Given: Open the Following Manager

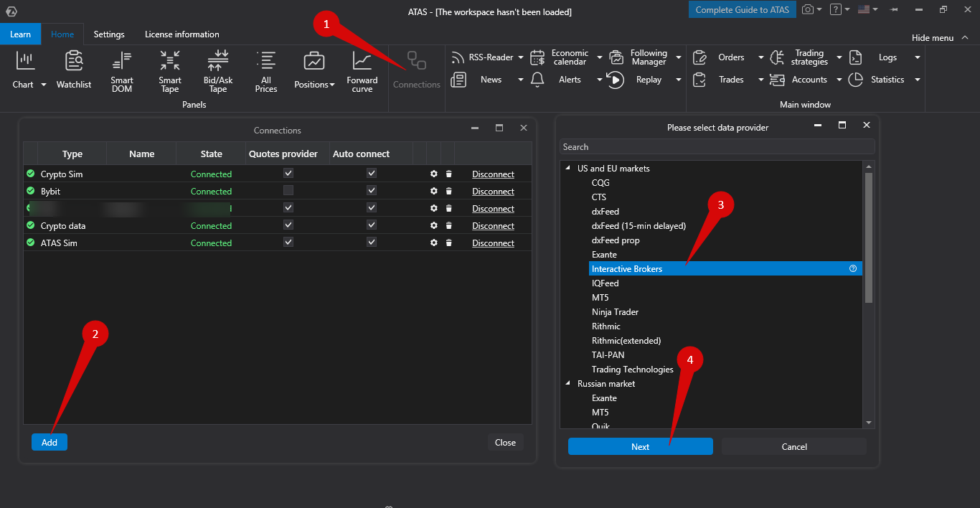Looking at the screenshot, I should pyautogui.click(x=639, y=57).
